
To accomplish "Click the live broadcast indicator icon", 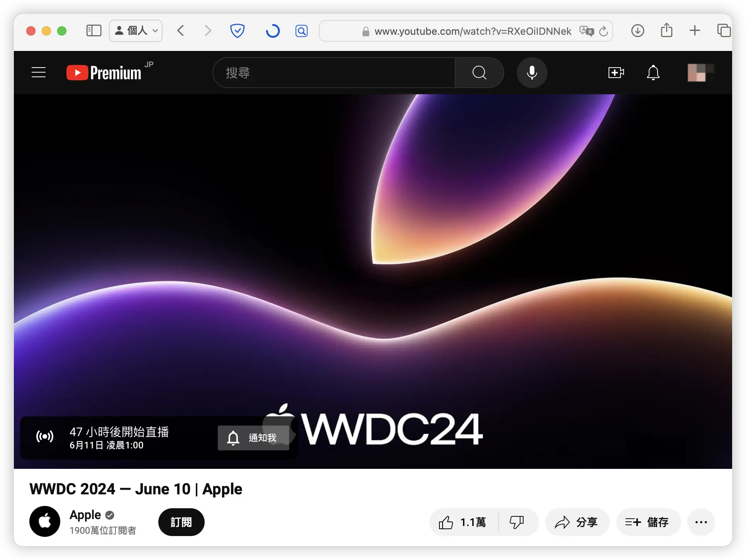I will click(x=45, y=436).
